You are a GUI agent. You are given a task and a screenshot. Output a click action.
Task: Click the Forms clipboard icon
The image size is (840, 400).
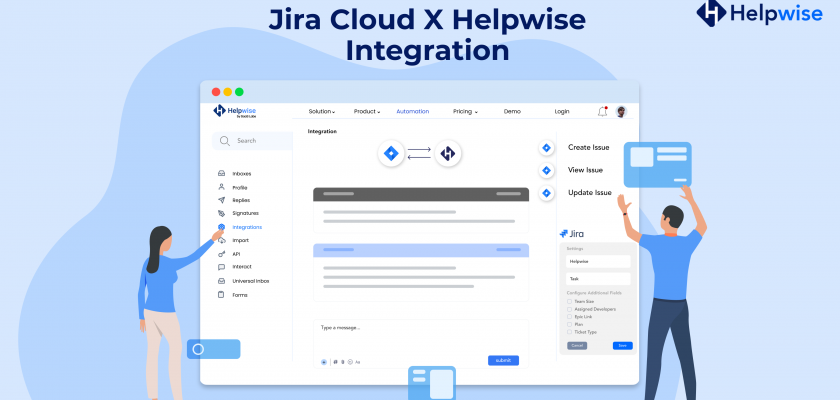(221, 295)
